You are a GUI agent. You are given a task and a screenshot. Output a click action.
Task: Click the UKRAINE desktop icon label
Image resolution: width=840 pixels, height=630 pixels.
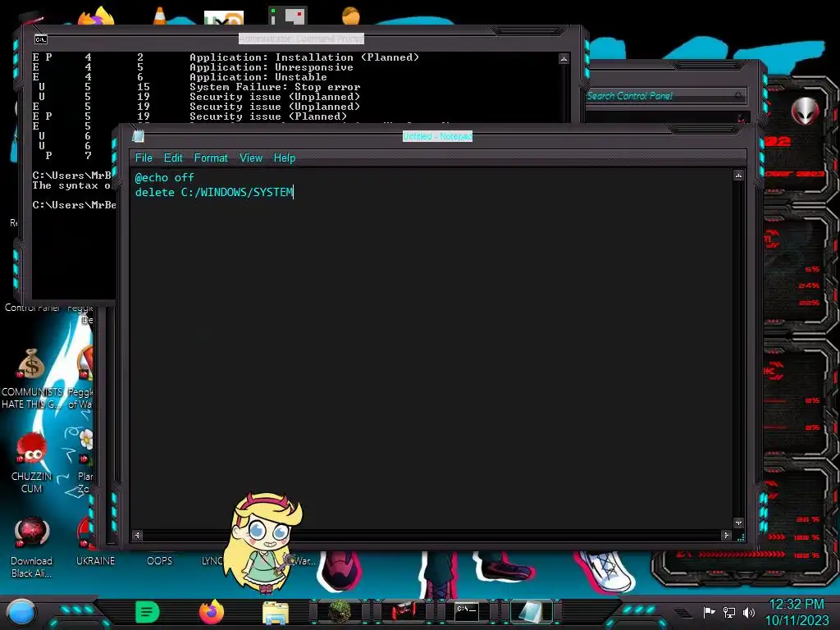pos(95,561)
